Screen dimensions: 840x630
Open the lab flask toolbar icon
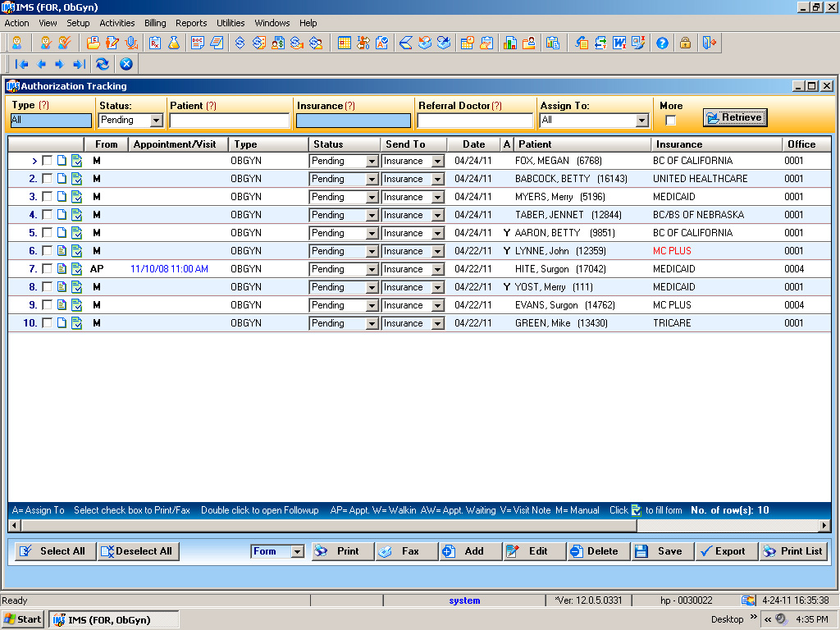(x=174, y=43)
